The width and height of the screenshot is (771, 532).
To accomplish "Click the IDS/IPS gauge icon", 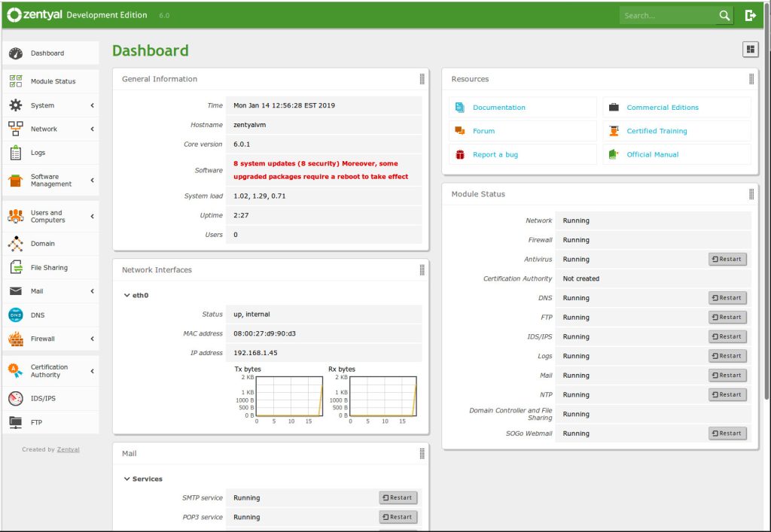I will click(x=16, y=398).
